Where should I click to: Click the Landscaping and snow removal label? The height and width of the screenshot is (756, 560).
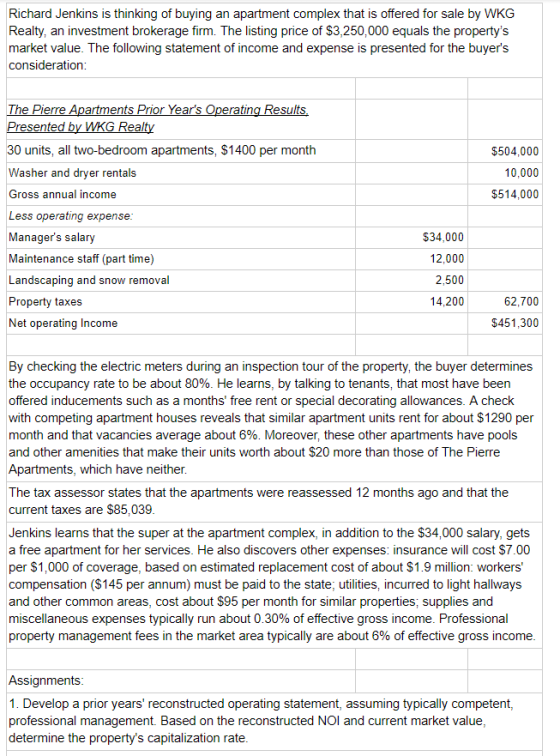click(89, 281)
